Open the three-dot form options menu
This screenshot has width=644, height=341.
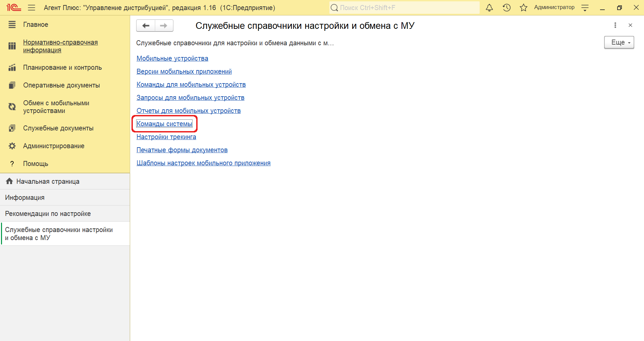tap(615, 25)
